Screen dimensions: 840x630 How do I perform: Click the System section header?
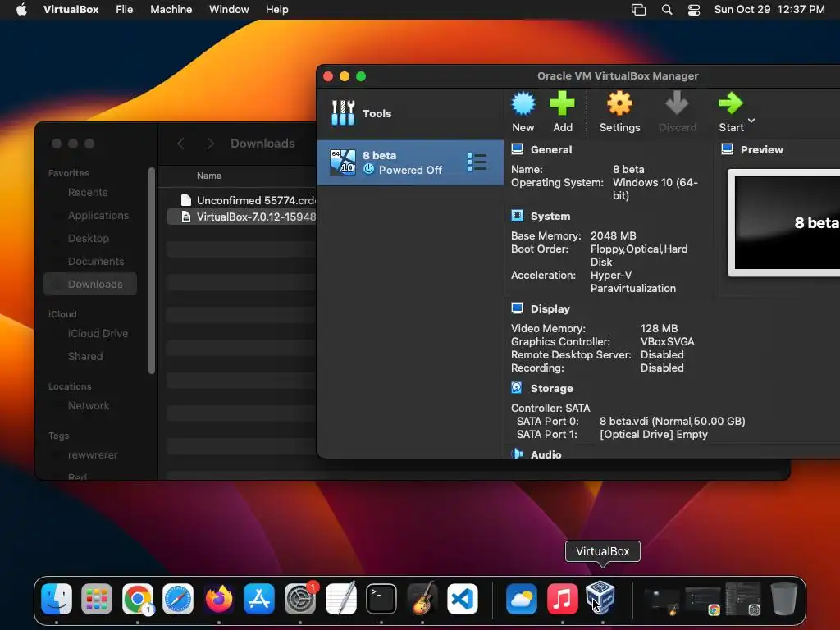(x=550, y=216)
